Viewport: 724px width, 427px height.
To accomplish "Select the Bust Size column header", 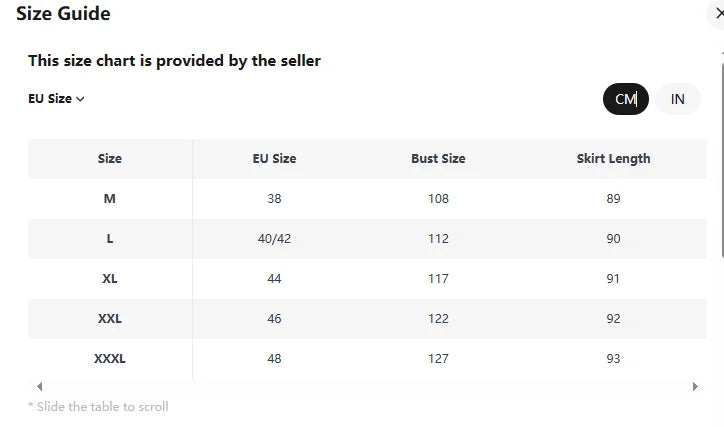I will pos(438,158).
